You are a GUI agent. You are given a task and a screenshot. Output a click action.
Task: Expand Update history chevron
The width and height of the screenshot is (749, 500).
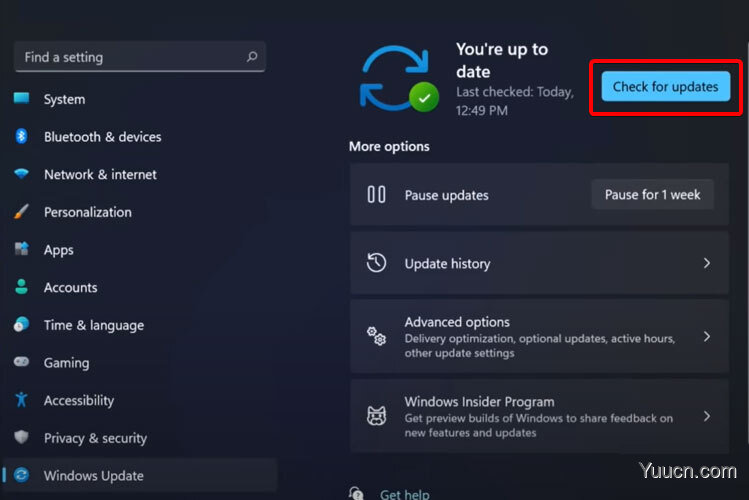pyautogui.click(x=706, y=263)
